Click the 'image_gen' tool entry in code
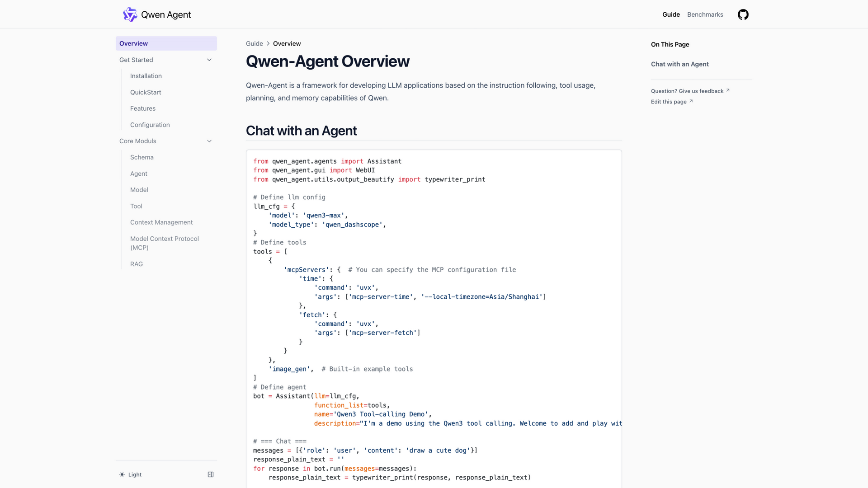The width and height of the screenshot is (868, 488). click(289, 369)
